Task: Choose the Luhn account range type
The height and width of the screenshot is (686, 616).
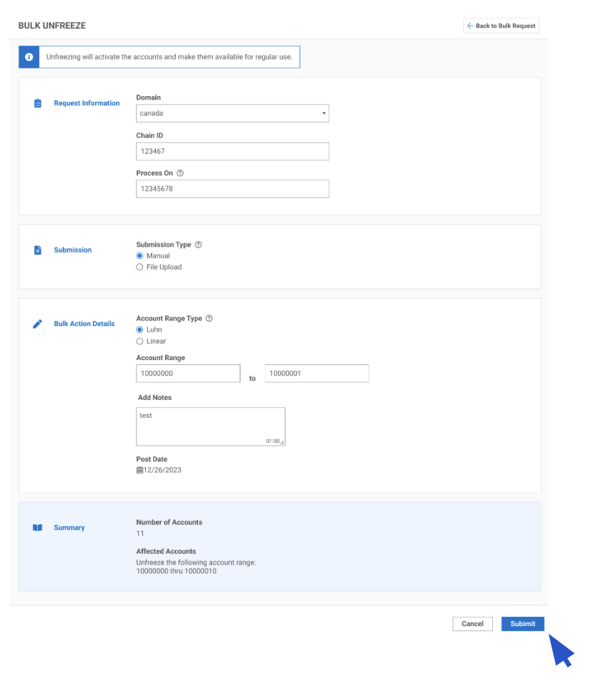Action: 140,330
